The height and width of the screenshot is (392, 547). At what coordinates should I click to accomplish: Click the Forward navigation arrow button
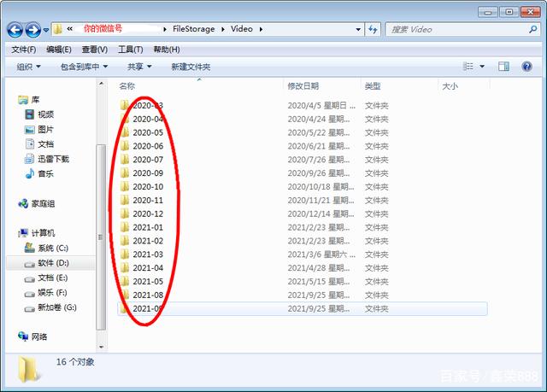[x=34, y=30]
